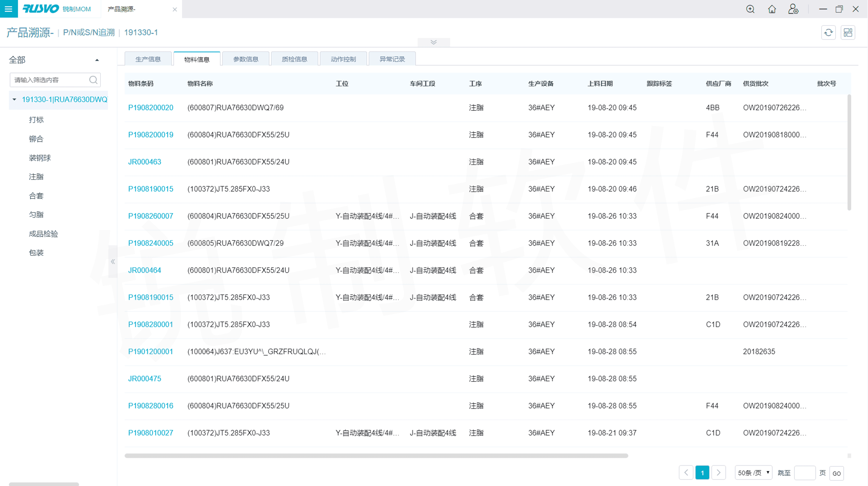
Task: Collapse the 191330-1|RUA76630DWQ tree node
Action: (x=14, y=99)
